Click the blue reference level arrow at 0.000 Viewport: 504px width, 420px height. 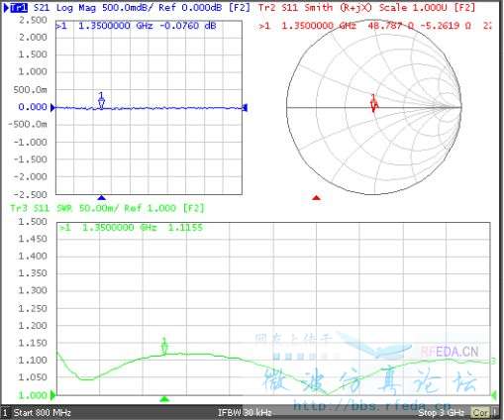[x=52, y=107]
